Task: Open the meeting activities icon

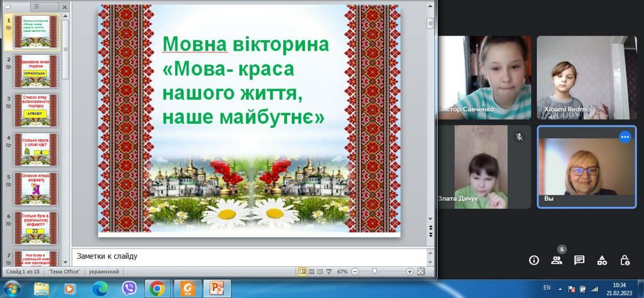Action: tap(602, 260)
